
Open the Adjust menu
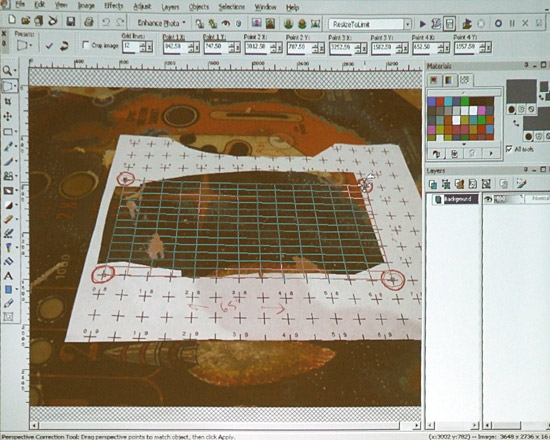point(142,6)
